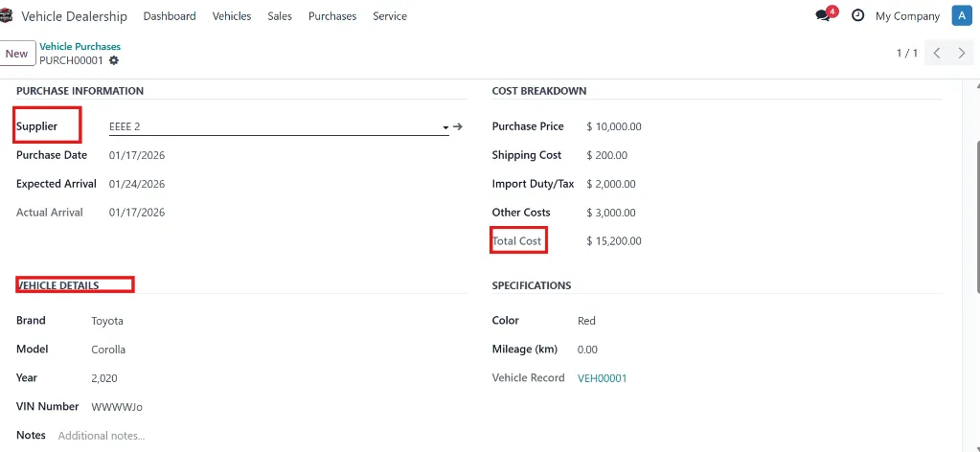Open the Dashboard menu

pyautogui.click(x=170, y=16)
